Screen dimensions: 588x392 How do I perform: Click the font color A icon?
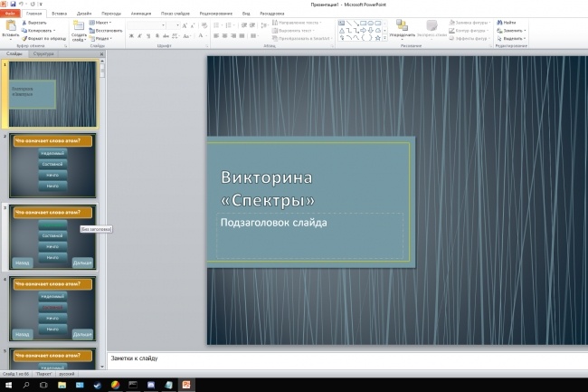201,35
